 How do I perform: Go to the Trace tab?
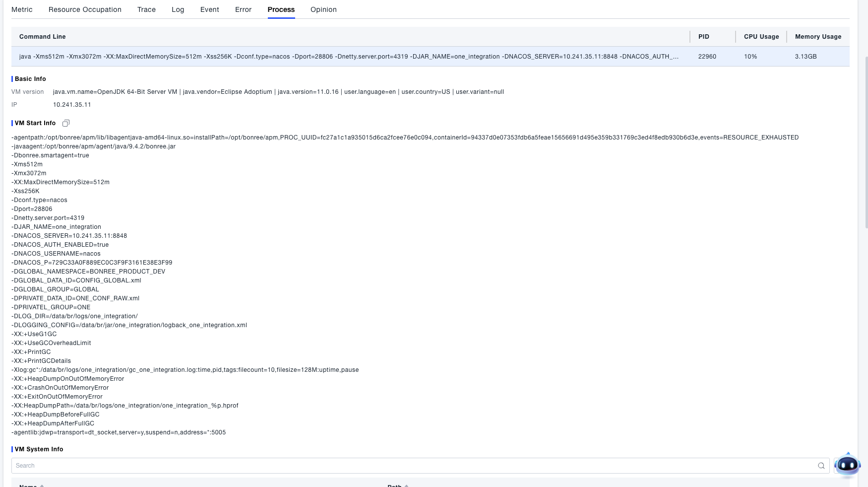pyautogui.click(x=146, y=9)
